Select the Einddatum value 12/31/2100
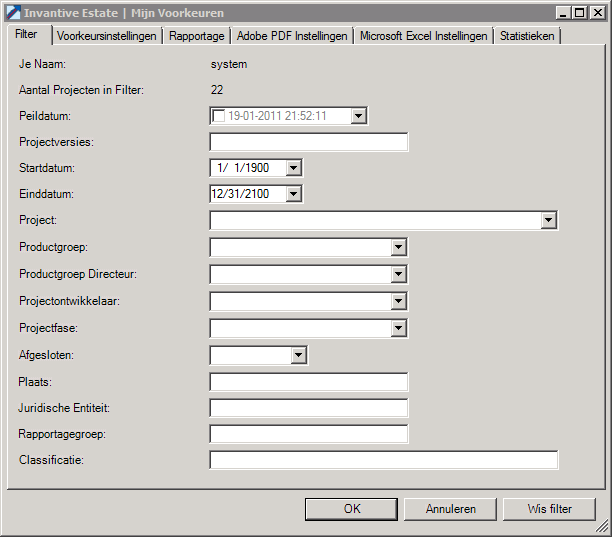The width and height of the screenshot is (612, 537). 240,194
